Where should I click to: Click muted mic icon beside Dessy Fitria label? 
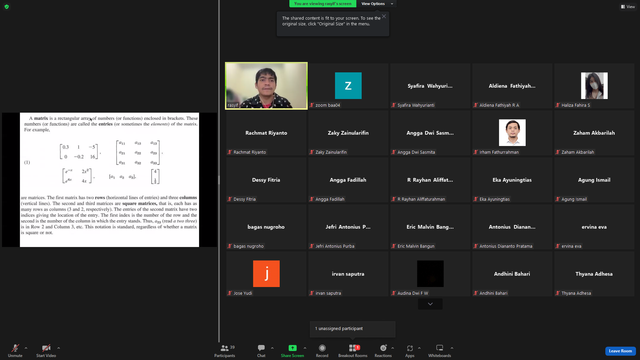(x=230, y=199)
